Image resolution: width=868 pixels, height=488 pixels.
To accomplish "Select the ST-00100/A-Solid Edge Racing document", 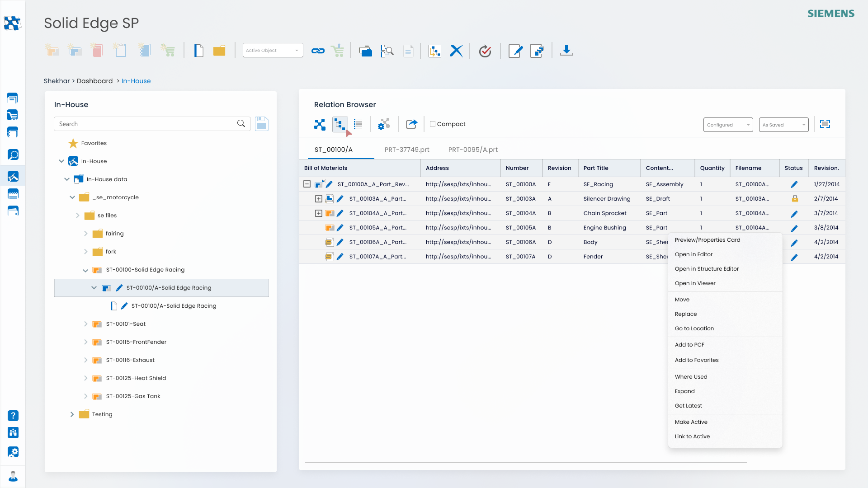I will (x=174, y=306).
